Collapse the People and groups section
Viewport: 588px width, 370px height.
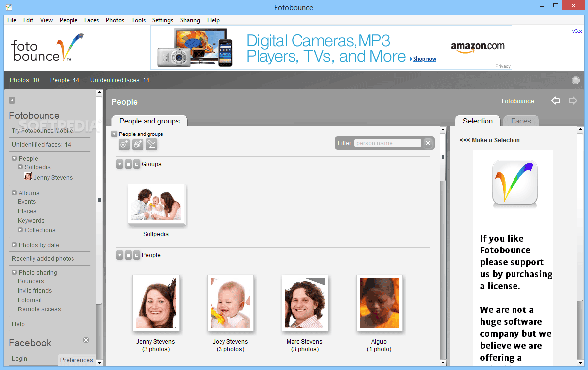114,134
